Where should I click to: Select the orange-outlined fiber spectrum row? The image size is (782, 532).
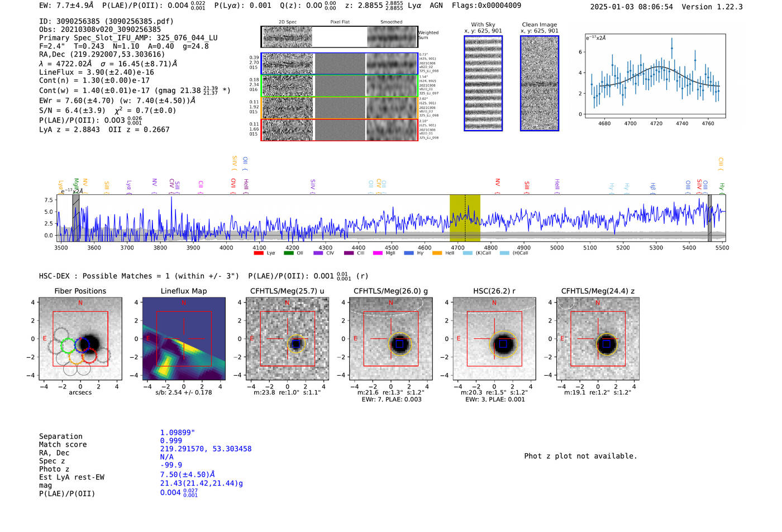pos(339,108)
